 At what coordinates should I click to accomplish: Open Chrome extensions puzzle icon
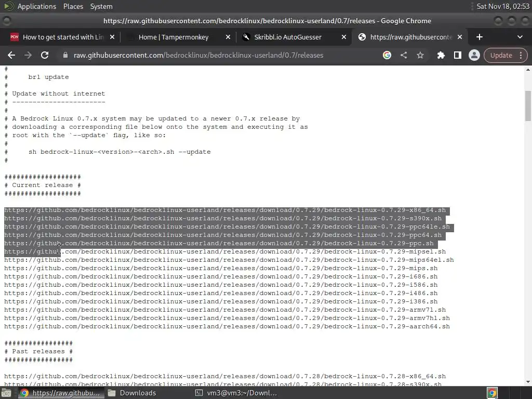[x=441, y=55]
